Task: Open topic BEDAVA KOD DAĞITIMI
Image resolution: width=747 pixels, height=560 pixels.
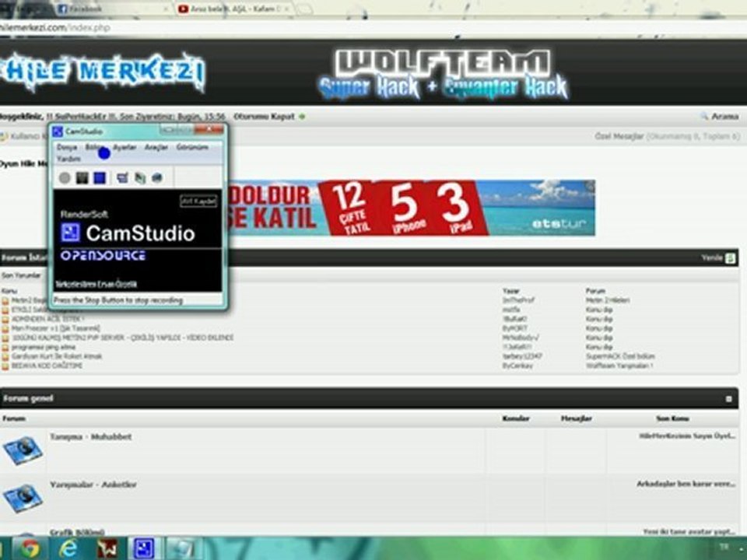Action: 47,366
